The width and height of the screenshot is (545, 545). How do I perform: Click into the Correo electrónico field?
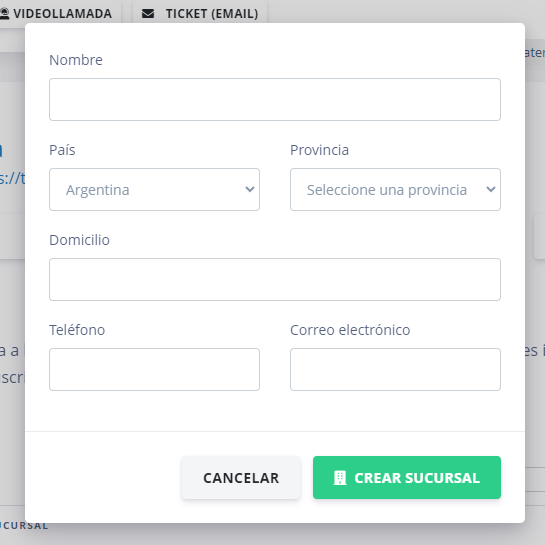(395, 369)
